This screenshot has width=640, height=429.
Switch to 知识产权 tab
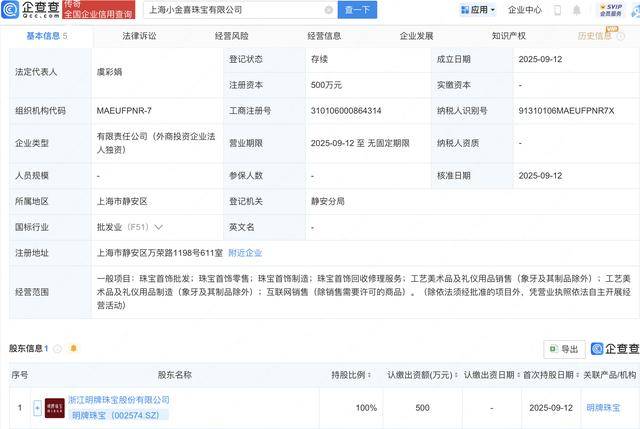509,36
